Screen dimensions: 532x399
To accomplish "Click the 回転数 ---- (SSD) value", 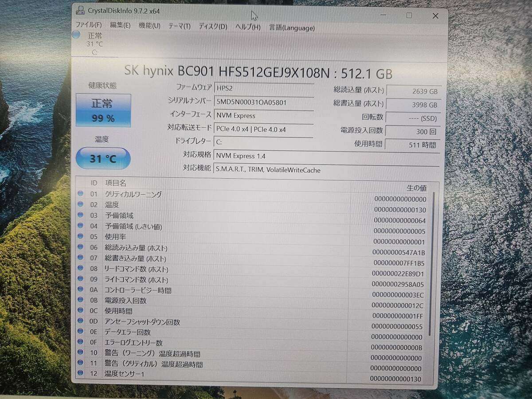I will 413,118.
